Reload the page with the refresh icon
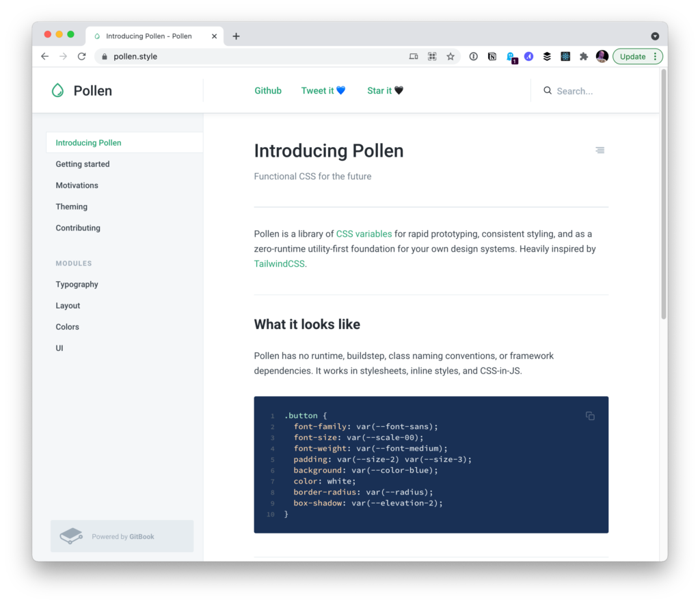The image size is (700, 604). click(x=82, y=56)
